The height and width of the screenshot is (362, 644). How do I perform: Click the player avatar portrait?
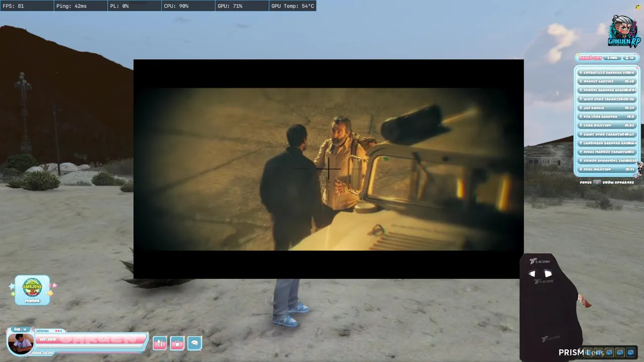pos(21,343)
